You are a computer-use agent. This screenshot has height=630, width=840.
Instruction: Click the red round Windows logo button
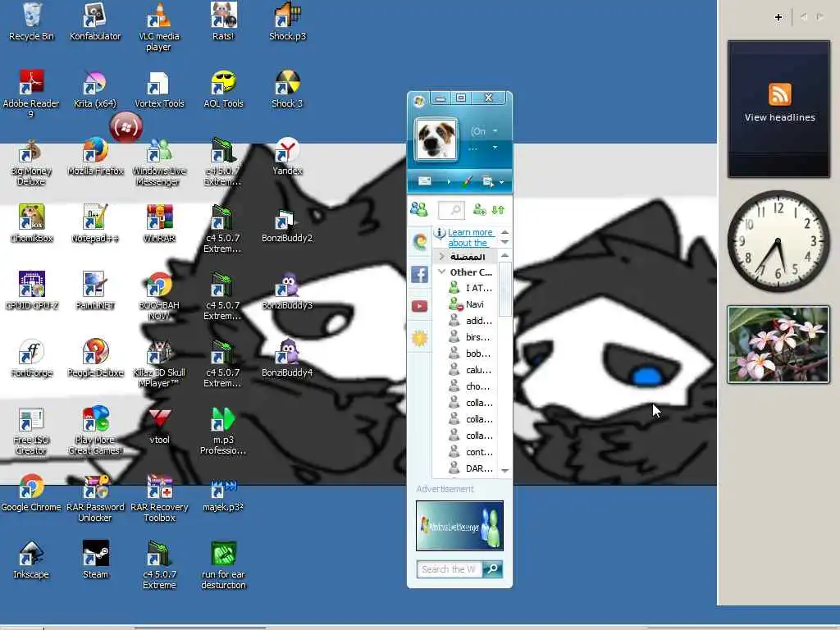pos(126,127)
